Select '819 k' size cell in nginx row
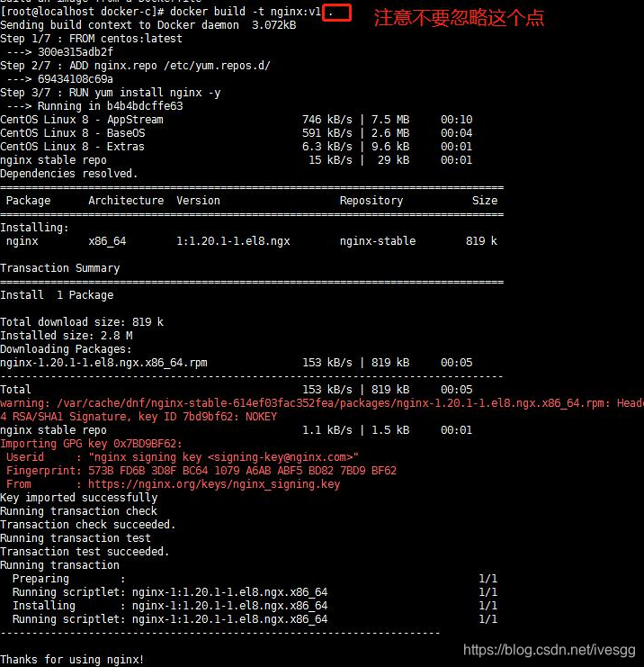This screenshot has width=644, height=667. tap(481, 241)
